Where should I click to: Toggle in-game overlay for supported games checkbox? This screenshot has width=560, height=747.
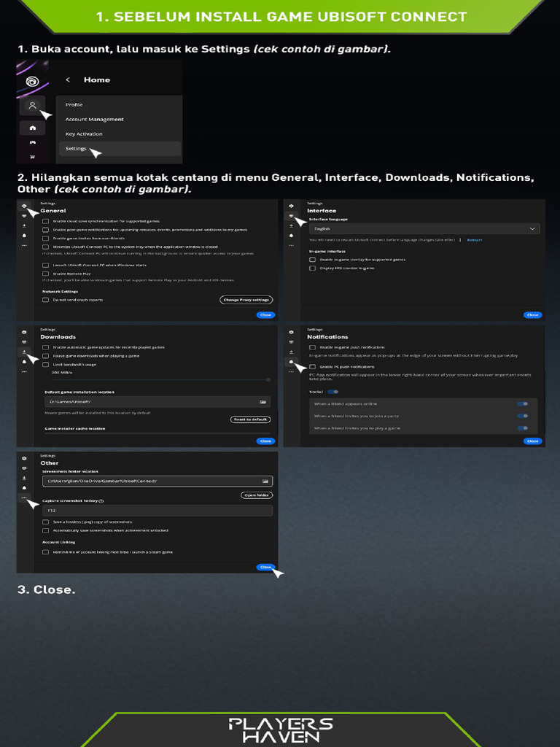click(313, 260)
